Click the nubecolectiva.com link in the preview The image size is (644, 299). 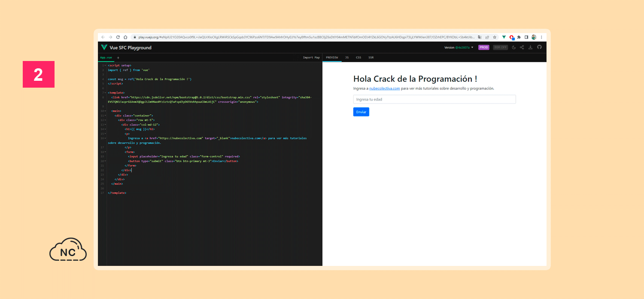pyautogui.click(x=384, y=88)
